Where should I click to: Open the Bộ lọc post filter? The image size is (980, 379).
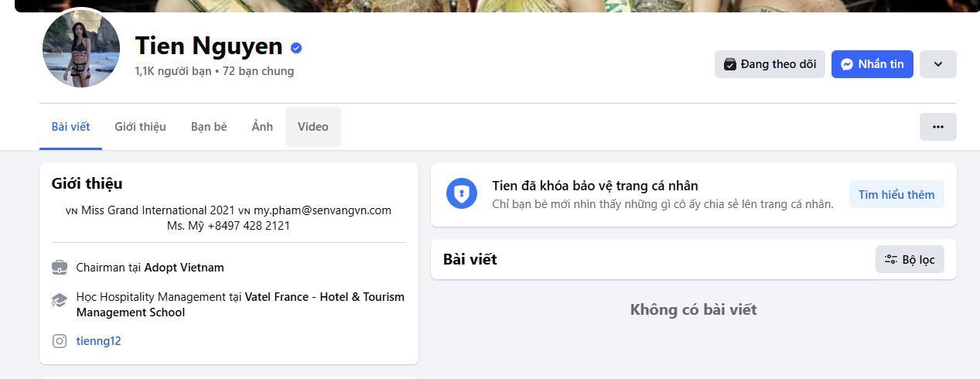(910, 260)
